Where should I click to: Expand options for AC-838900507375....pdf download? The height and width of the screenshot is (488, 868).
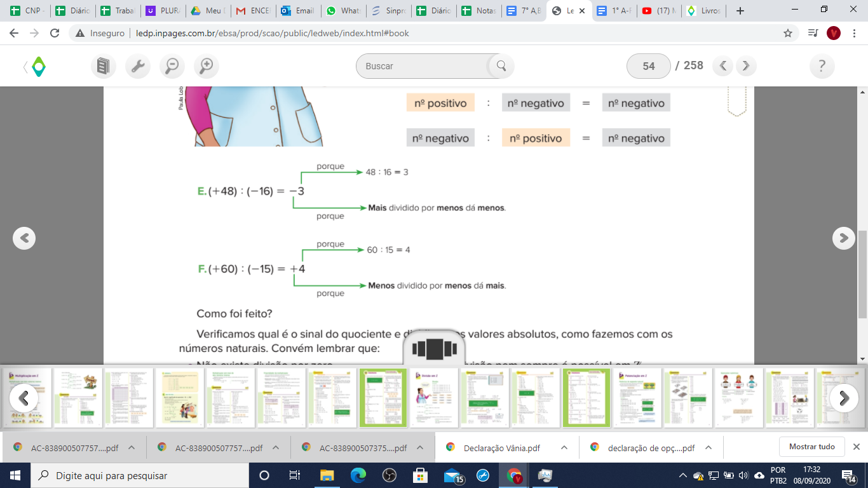420,447
